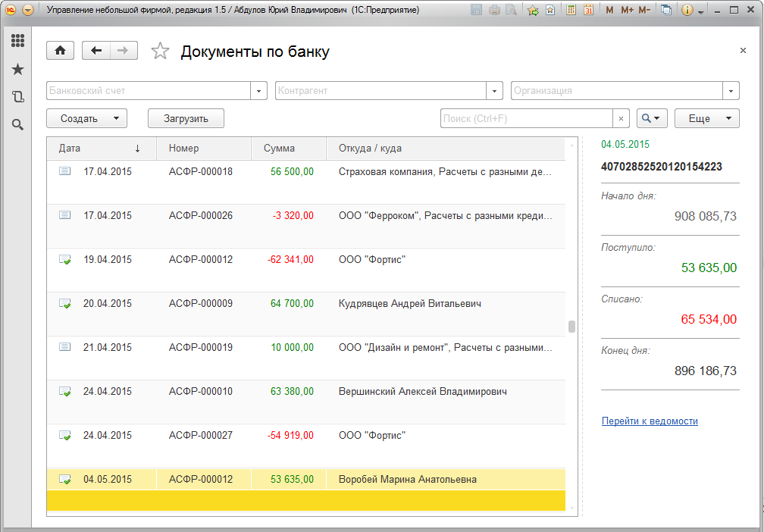Click in the Поиск (Ctrl+F) field

pos(526,119)
